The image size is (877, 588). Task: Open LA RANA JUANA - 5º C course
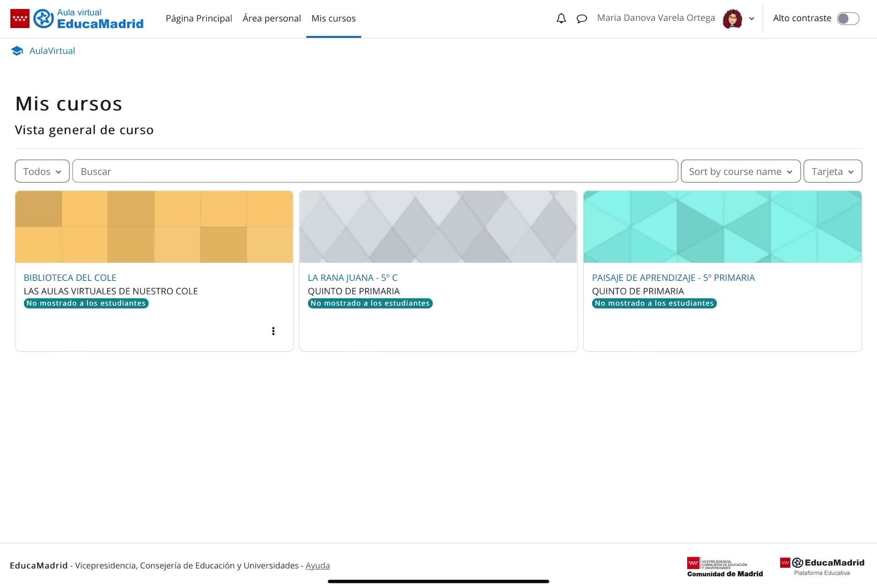click(x=352, y=278)
